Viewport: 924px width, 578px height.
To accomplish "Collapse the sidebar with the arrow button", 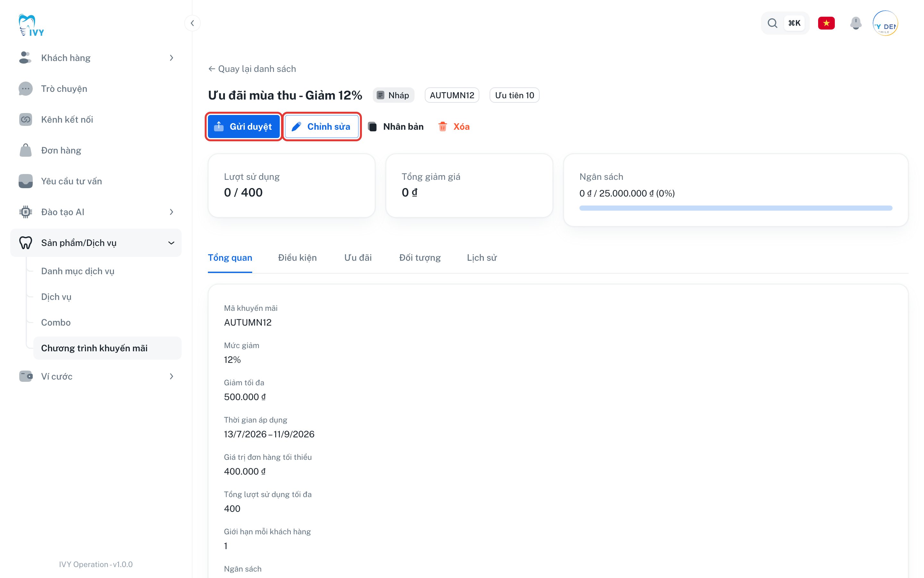I will click(193, 23).
